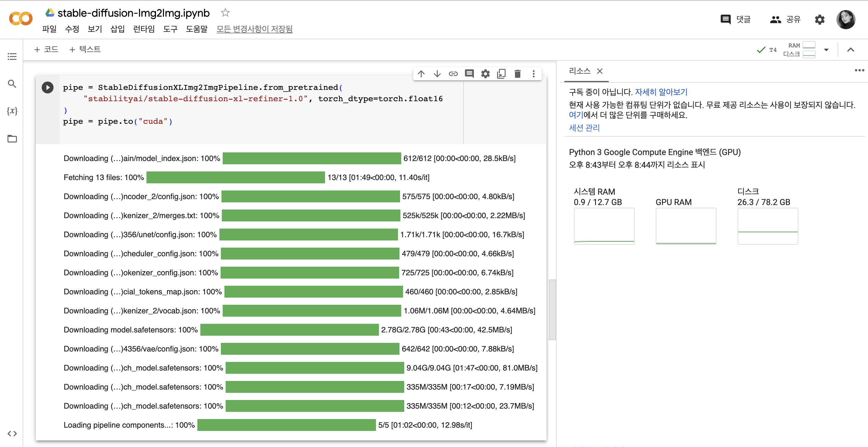Click the Learn more (자세히 알아보기) link
Image resolution: width=868 pixels, height=447 pixels.
pos(661,92)
